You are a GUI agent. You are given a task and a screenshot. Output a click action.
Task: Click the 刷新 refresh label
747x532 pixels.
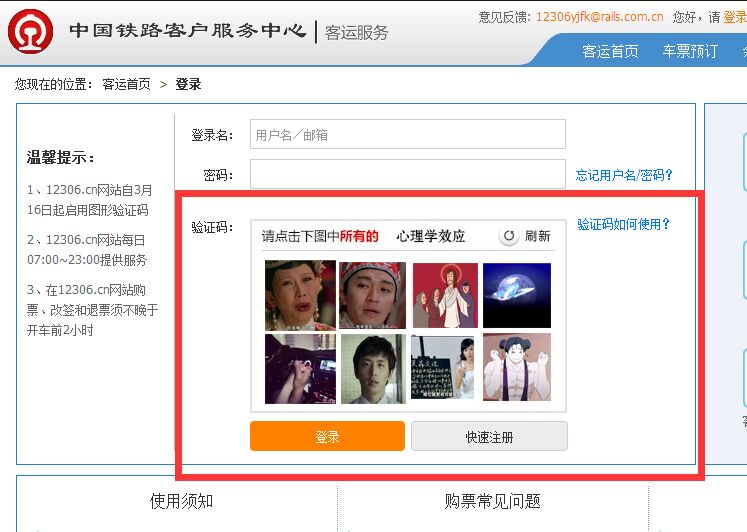pos(537,236)
